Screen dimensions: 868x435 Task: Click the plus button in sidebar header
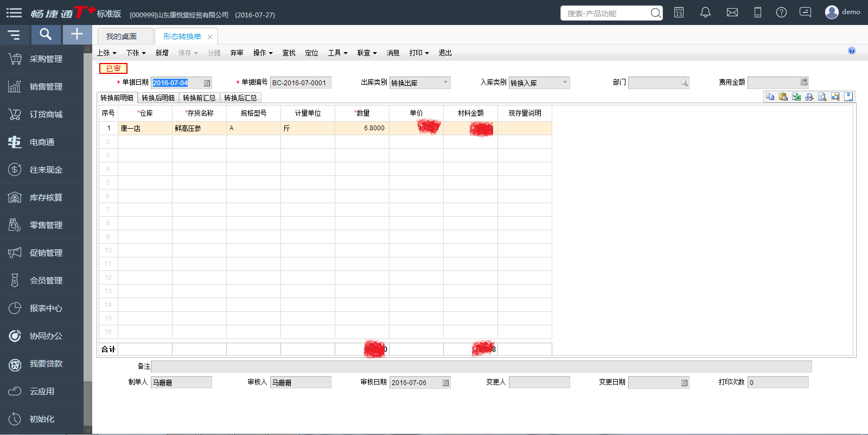coord(77,35)
